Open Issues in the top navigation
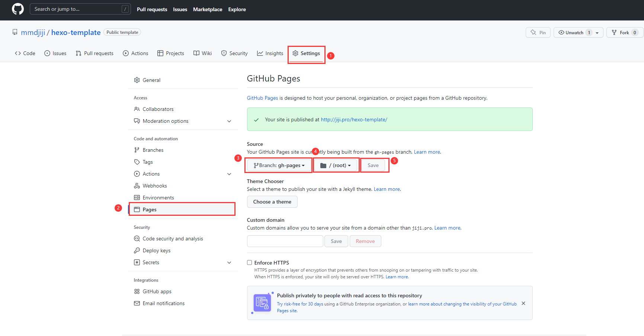Viewport: 644px width, 336px height. tap(180, 9)
